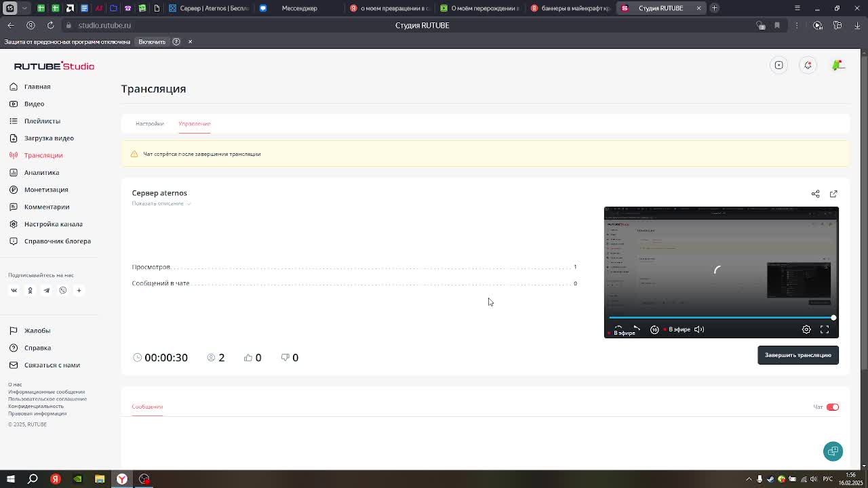The width and height of the screenshot is (868, 488).
Task: Dismiss the malware protection bar
Action: [190, 42]
